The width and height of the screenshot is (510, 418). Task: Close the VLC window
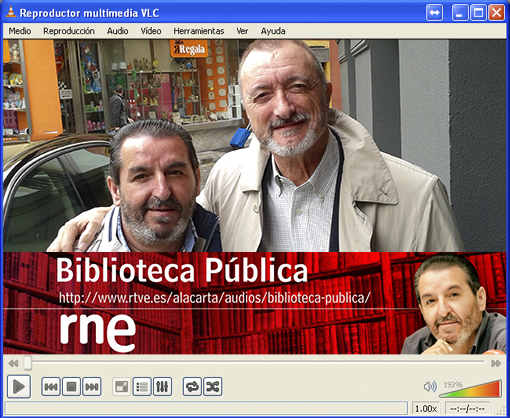pos(497,13)
